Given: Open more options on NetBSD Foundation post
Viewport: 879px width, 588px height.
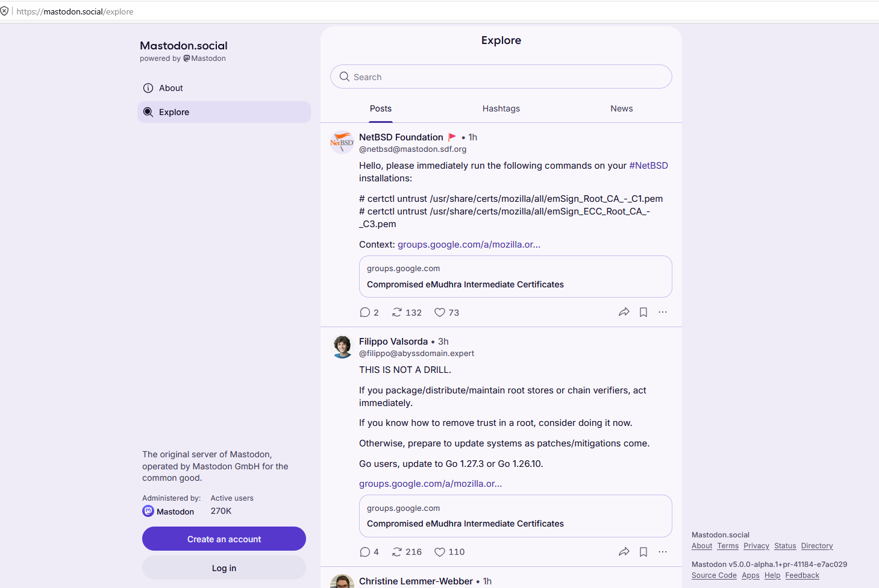Looking at the screenshot, I should [663, 312].
